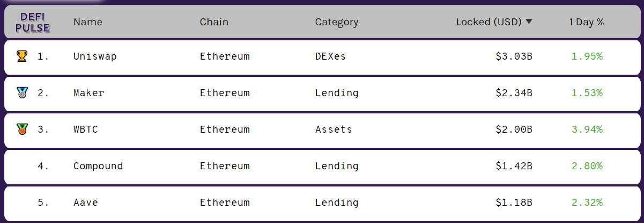Click the bronze medal icon beside WBTC
644x223 pixels.
22,129
